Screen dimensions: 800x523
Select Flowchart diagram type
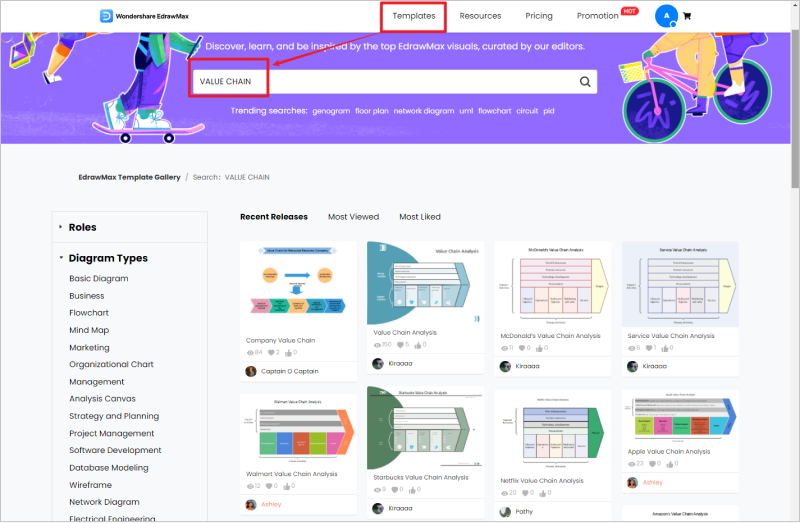[89, 313]
